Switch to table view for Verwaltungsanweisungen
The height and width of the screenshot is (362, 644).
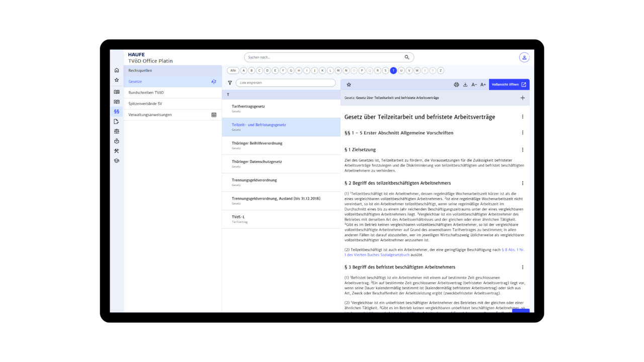tap(214, 115)
